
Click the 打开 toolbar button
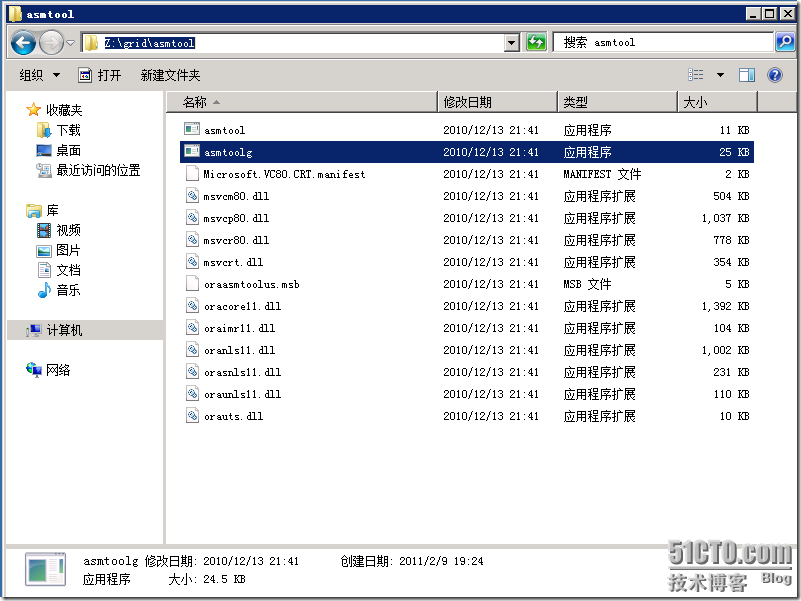click(100, 75)
